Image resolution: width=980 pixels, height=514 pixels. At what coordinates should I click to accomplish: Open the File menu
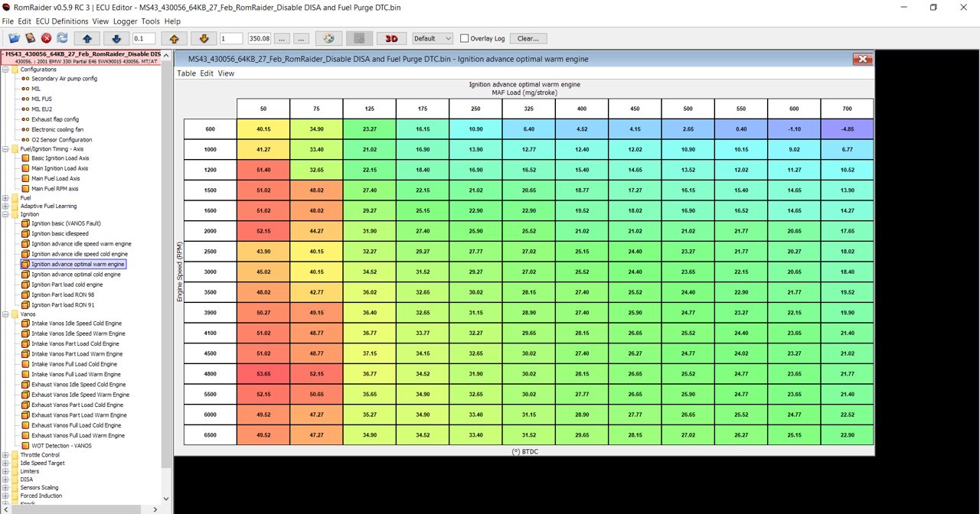[x=8, y=21]
